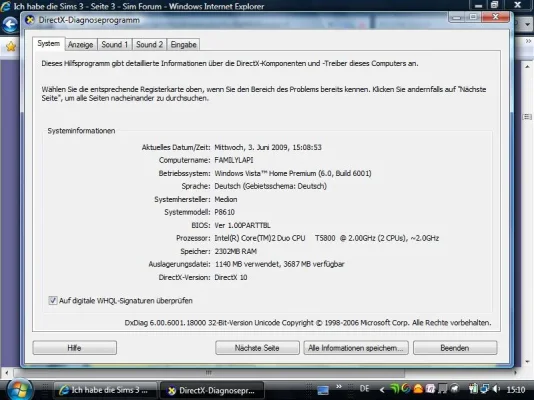Toggle the WHQL-Signaturen überprüfen checkbox

53,300
